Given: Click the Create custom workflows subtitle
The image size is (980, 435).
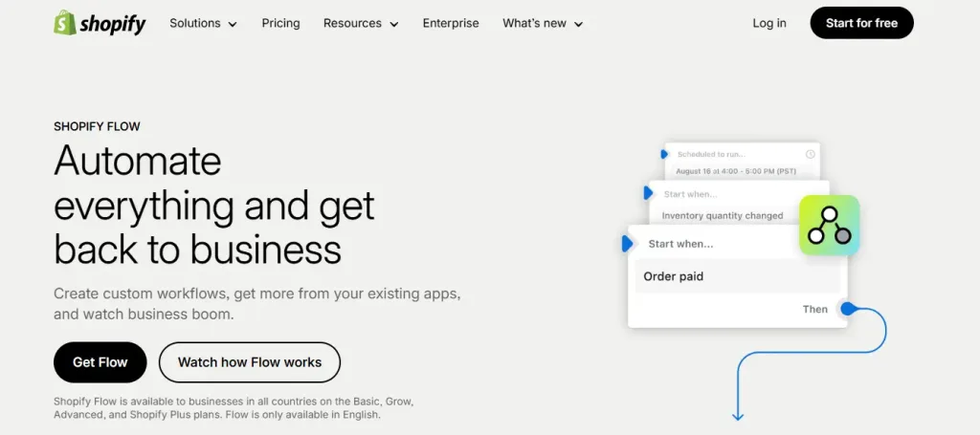Looking at the screenshot, I should coord(256,303).
